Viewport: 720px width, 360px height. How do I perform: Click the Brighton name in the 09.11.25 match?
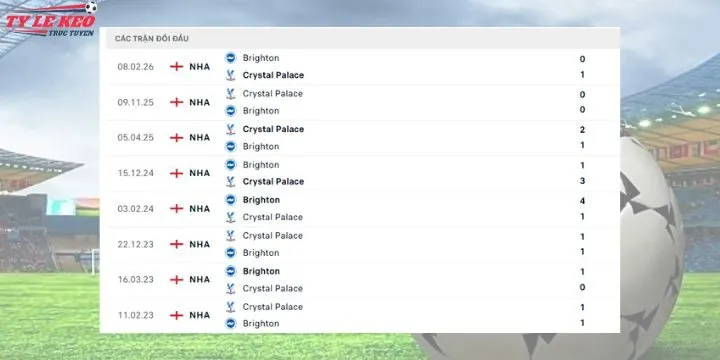tap(261, 111)
